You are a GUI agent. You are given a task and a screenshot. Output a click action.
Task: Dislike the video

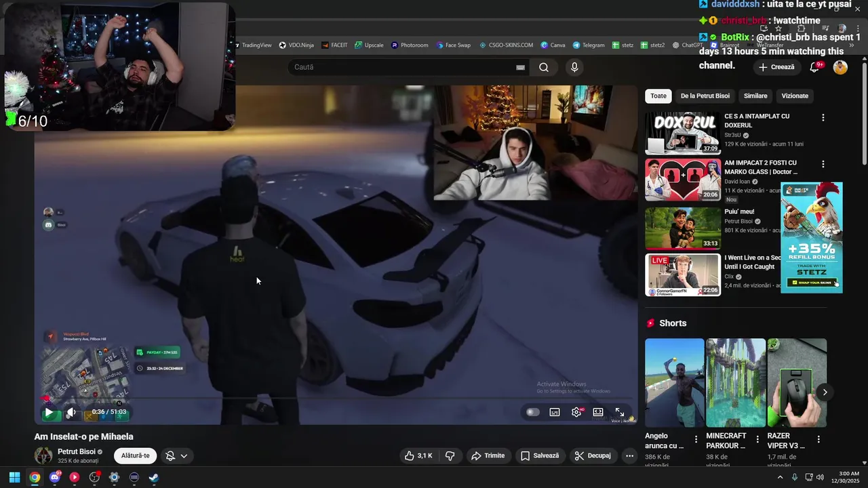pyautogui.click(x=450, y=455)
